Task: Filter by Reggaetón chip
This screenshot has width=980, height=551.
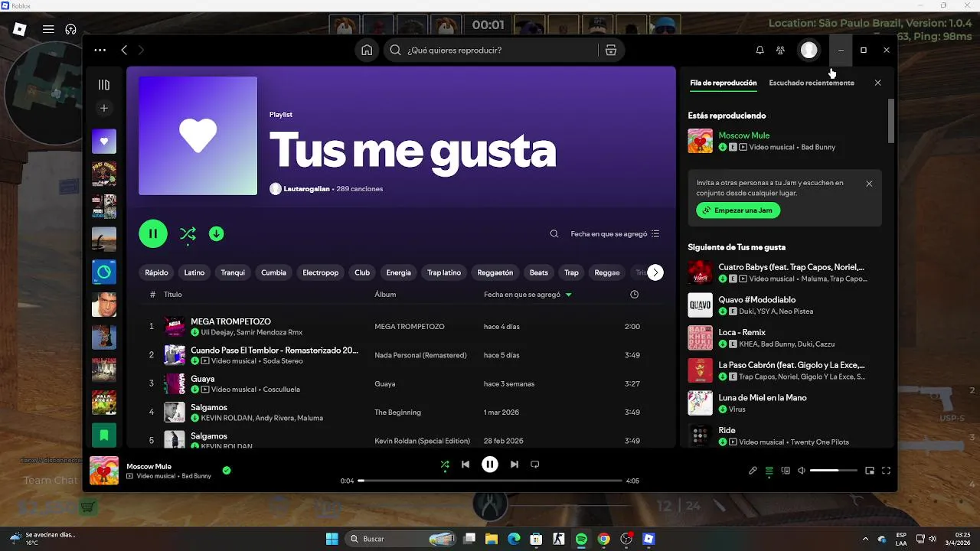Action: (x=495, y=272)
